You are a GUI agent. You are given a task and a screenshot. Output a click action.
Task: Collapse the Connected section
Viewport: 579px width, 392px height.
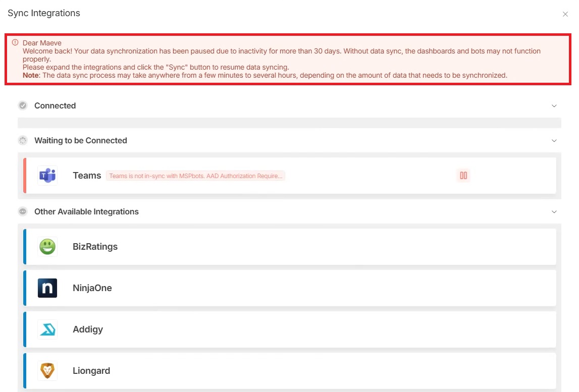(x=554, y=105)
